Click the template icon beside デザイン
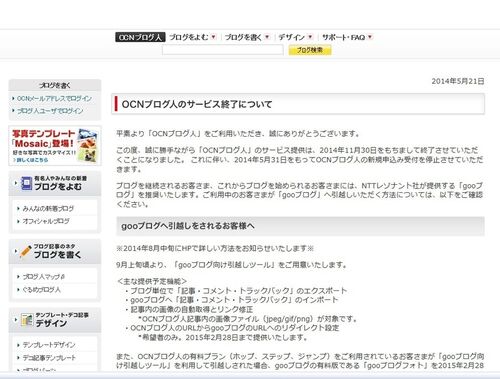 point(27,320)
